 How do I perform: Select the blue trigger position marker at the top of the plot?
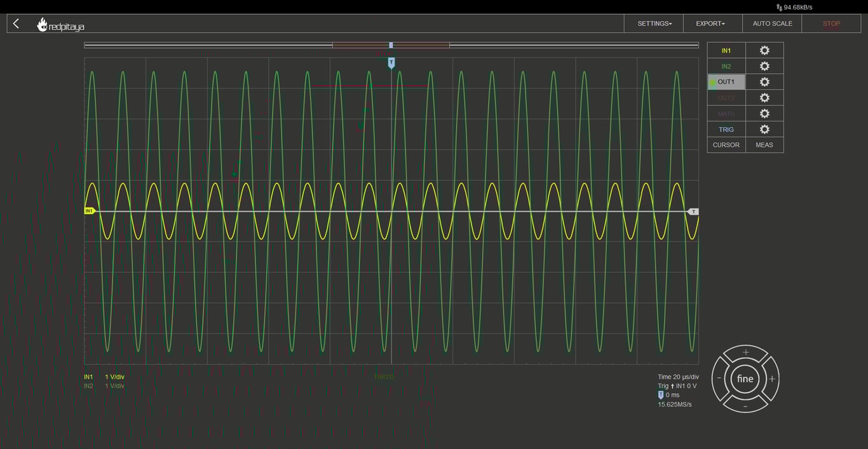coord(391,63)
